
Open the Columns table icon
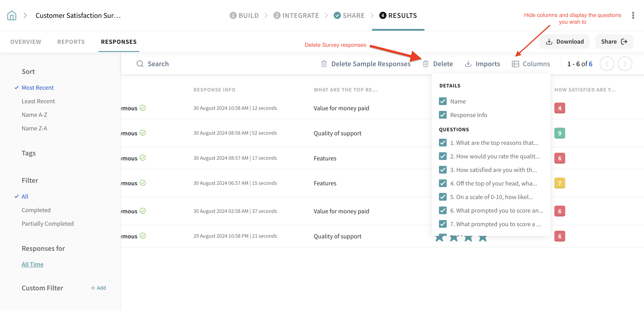[x=515, y=64]
